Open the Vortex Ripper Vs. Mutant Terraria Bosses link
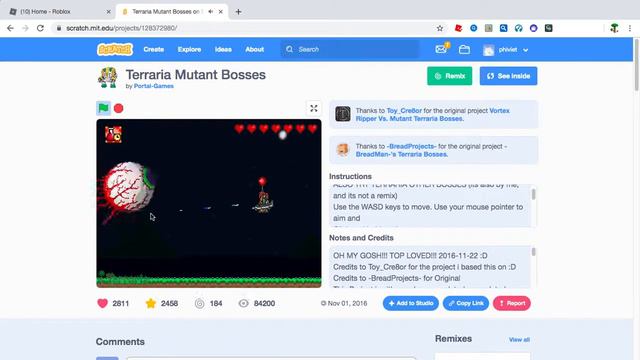The width and height of the screenshot is (640, 360). click(432, 115)
